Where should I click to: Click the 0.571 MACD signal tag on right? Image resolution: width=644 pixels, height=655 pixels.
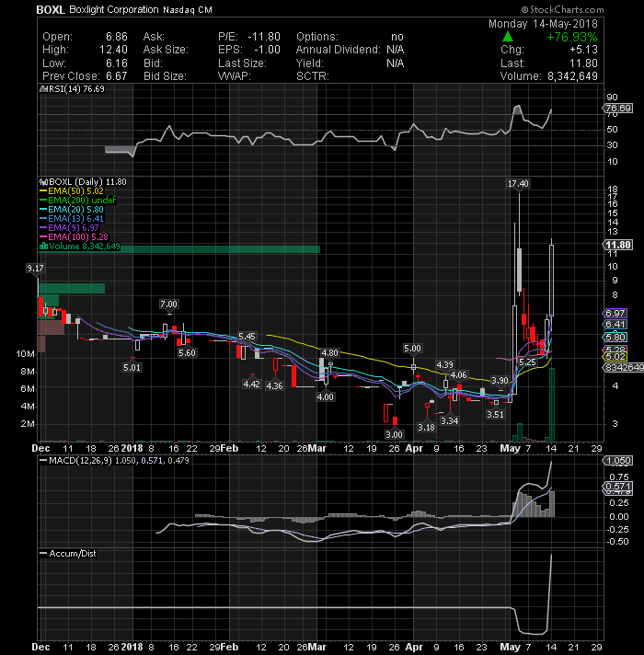(618, 487)
